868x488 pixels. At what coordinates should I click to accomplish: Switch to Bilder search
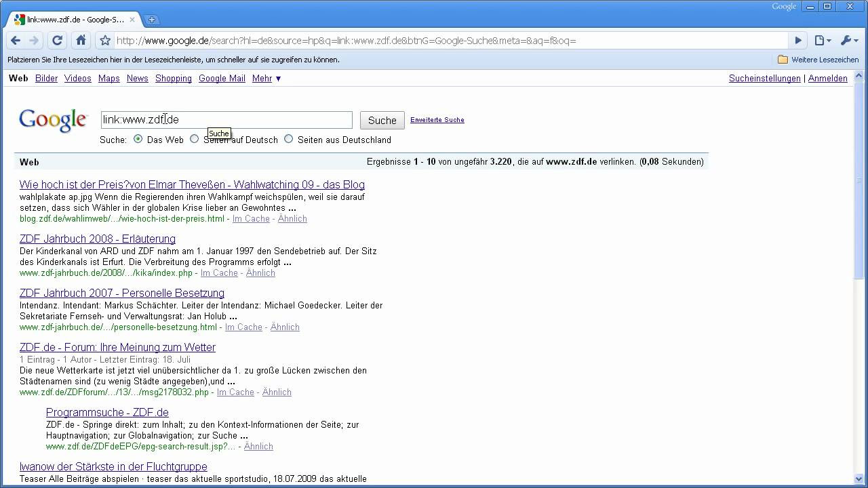tap(46, 79)
